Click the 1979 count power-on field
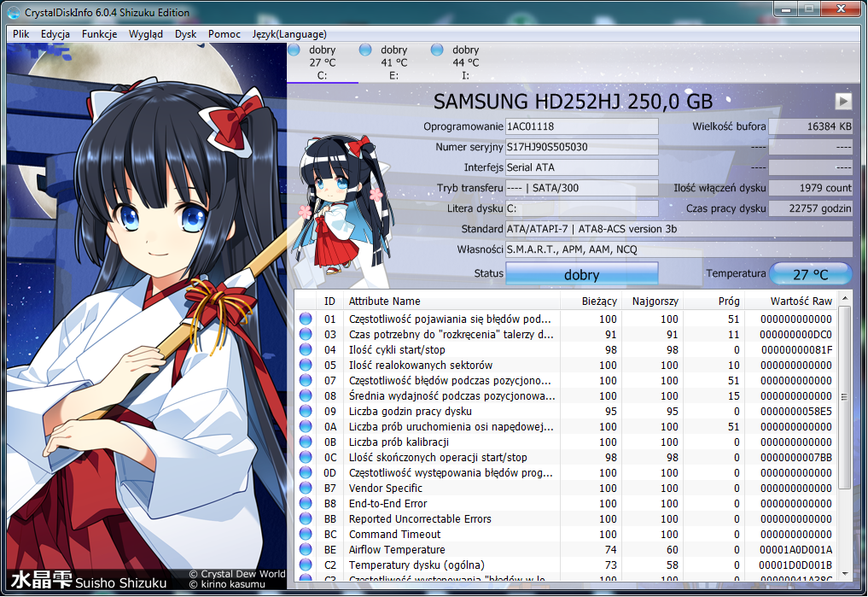 coord(811,188)
